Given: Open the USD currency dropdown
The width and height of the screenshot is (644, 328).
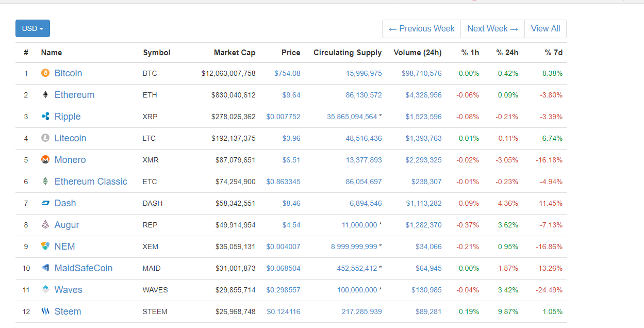Looking at the screenshot, I should 32,28.
